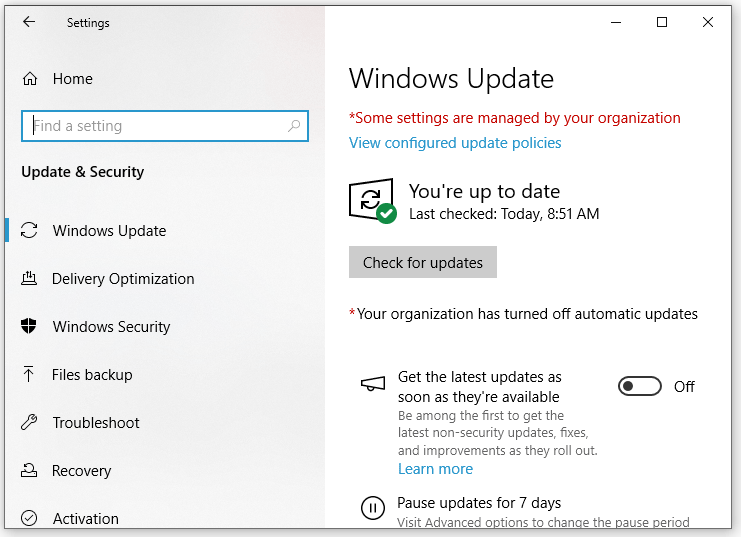The height and width of the screenshot is (537, 741).
Task: Click the Check for updates button
Action: pyautogui.click(x=422, y=262)
